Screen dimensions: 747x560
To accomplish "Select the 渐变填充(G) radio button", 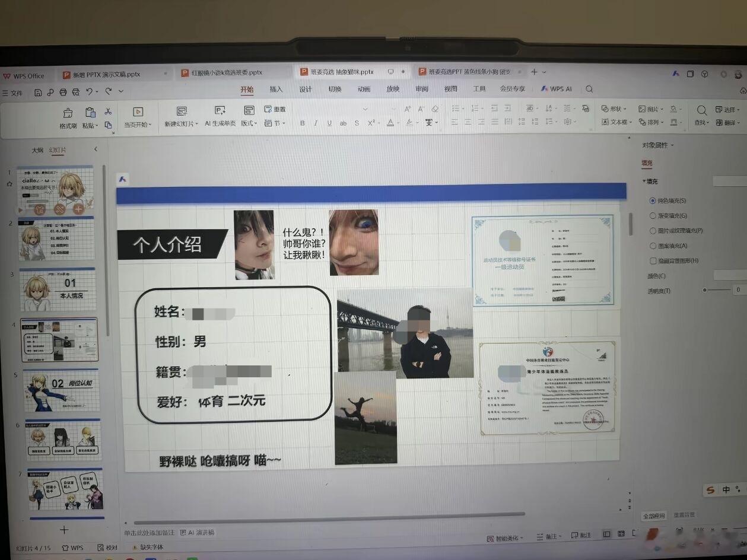I will pyautogui.click(x=653, y=216).
